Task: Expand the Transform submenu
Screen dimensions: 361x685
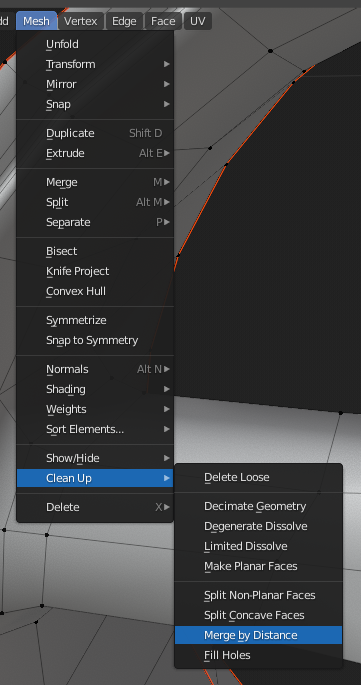Action: click(95, 64)
